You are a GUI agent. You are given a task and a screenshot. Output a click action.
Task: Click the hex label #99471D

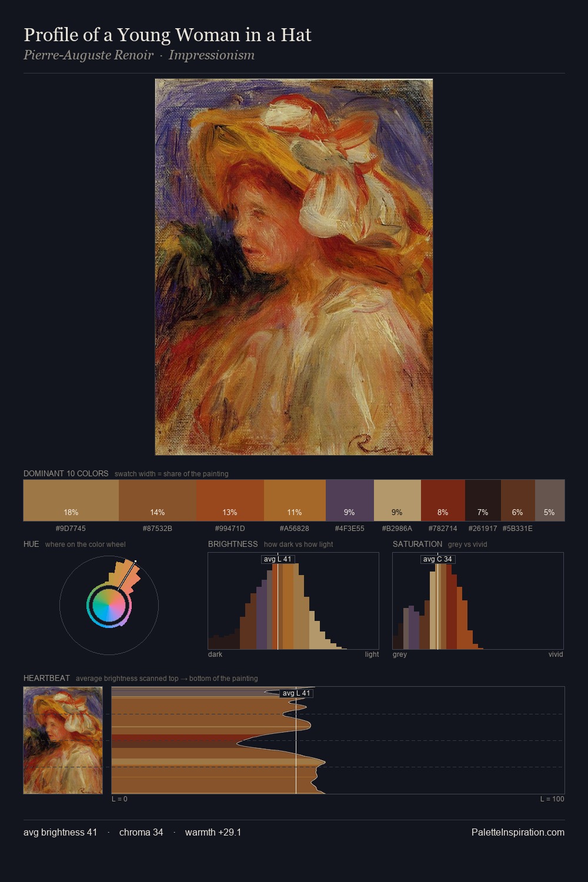230,529
